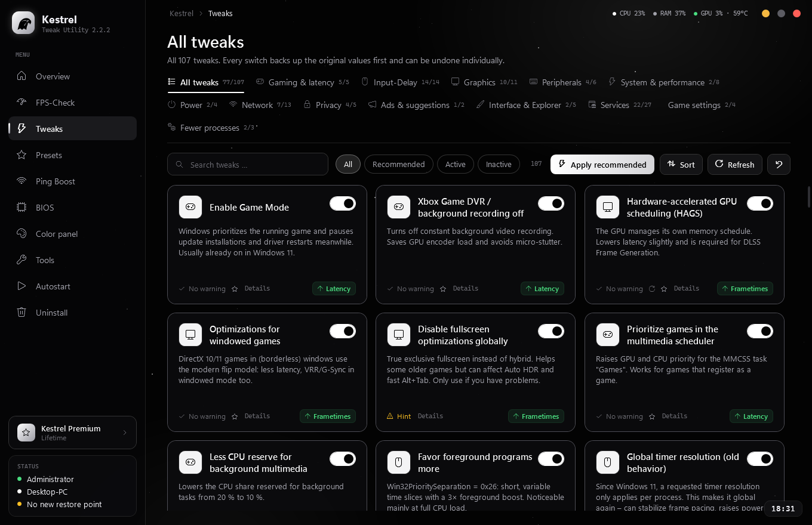Open Autostart via the play icon
812x525 pixels.
click(21, 286)
